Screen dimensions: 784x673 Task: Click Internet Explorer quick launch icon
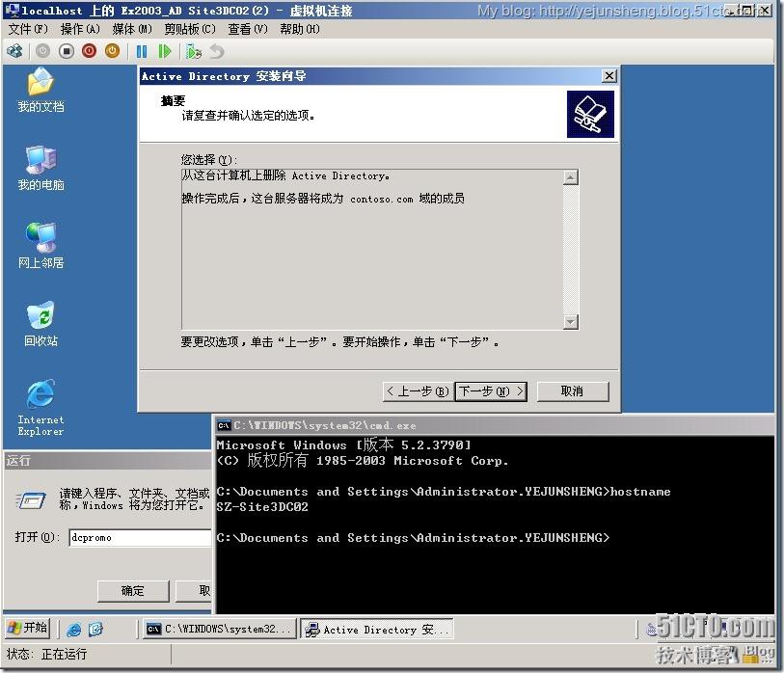coord(74,629)
